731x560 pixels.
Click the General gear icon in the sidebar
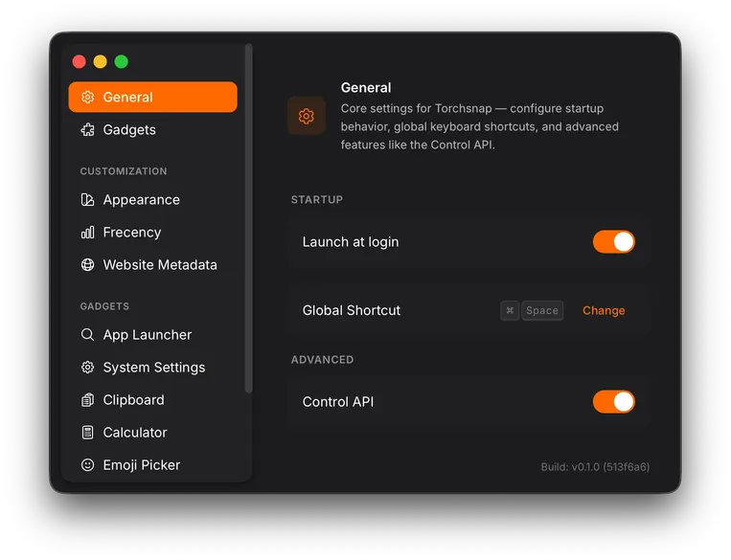click(87, 97)
